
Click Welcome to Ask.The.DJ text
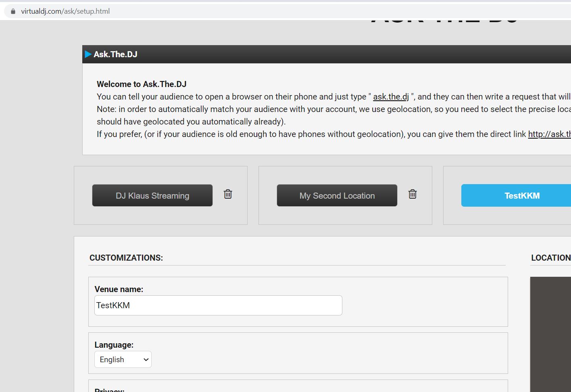tap(142, 84)
